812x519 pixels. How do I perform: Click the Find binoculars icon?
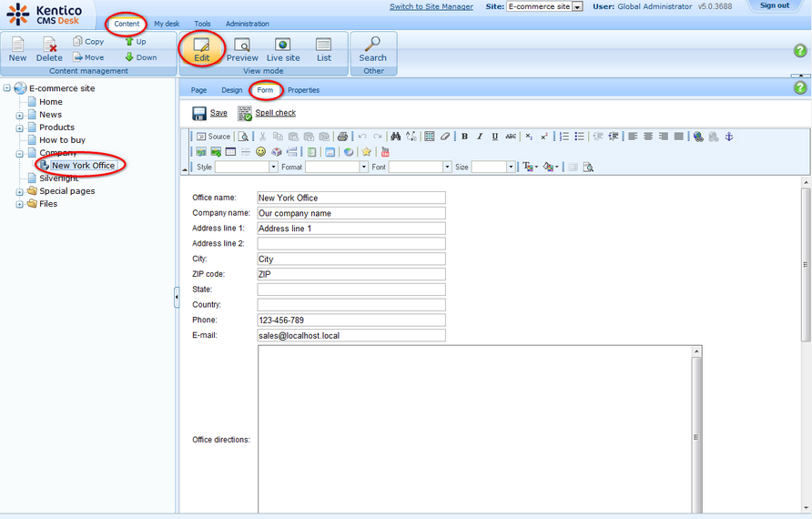click(x=396, y=137)
